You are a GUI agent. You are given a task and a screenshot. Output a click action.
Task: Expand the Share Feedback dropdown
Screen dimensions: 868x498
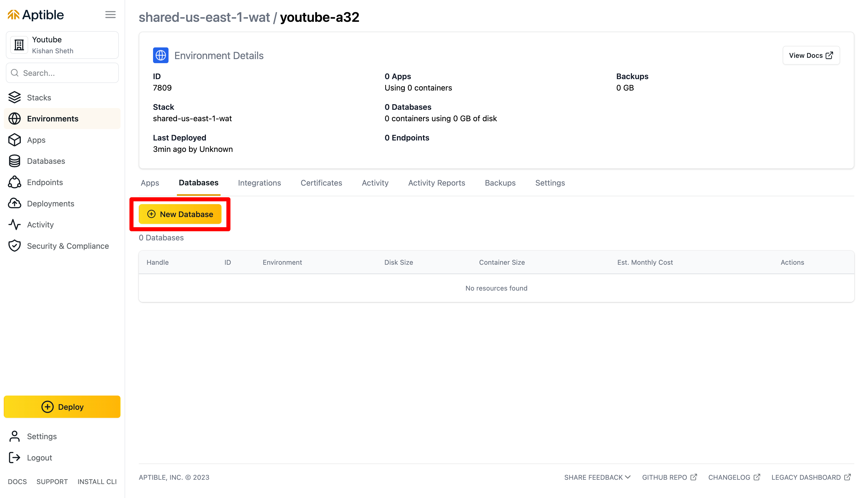[597, 477]
